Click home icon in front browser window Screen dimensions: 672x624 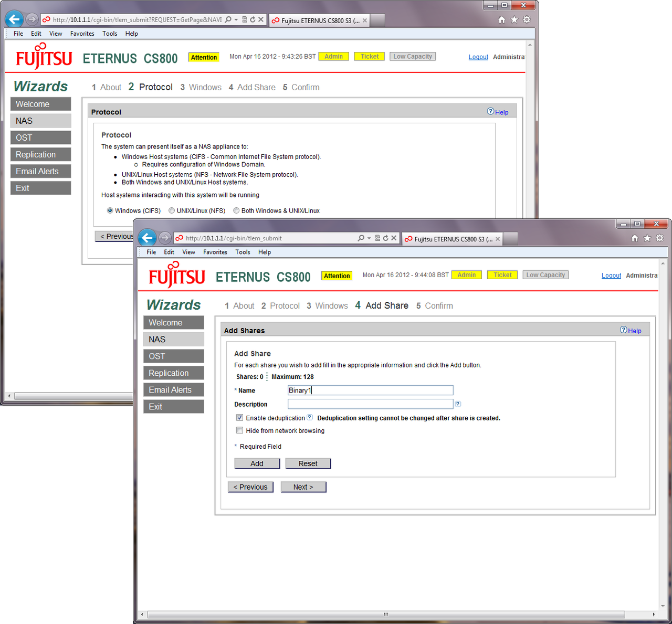pos(635,238)
